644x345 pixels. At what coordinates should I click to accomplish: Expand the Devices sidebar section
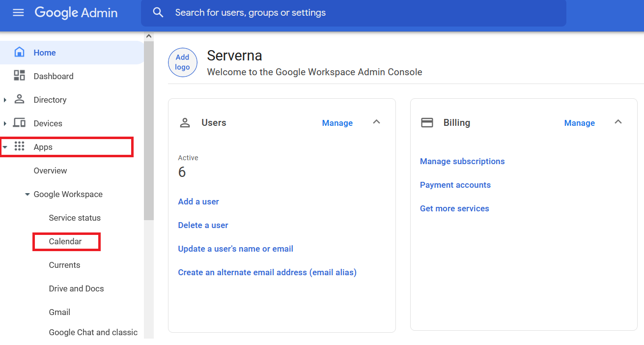coord(6,123)
